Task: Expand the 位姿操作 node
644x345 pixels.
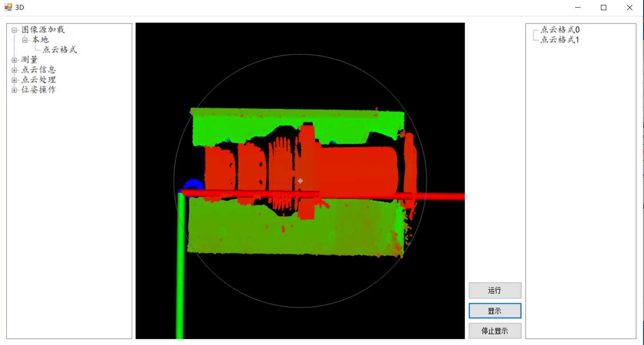Action: tap(15, 90)
